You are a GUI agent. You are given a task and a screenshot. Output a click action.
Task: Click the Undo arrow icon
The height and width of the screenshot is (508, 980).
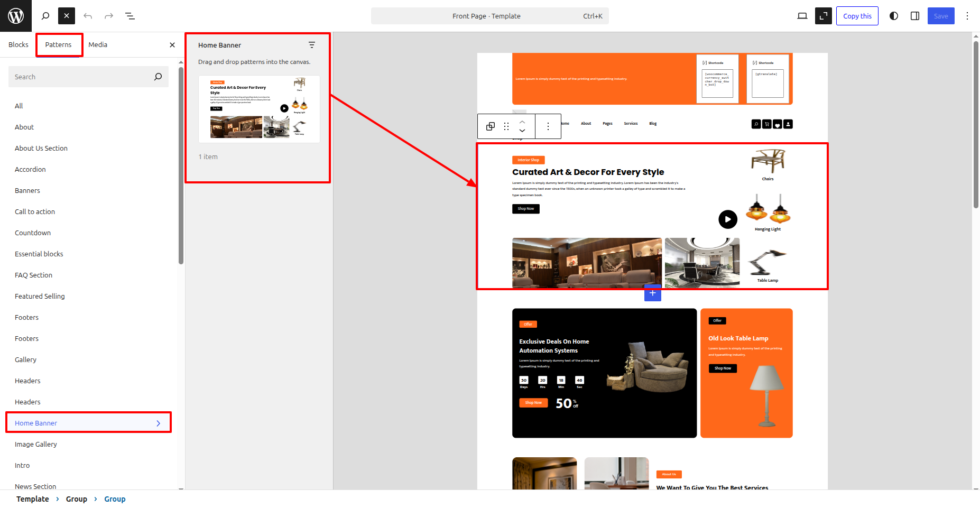click(x=88, y=16)
